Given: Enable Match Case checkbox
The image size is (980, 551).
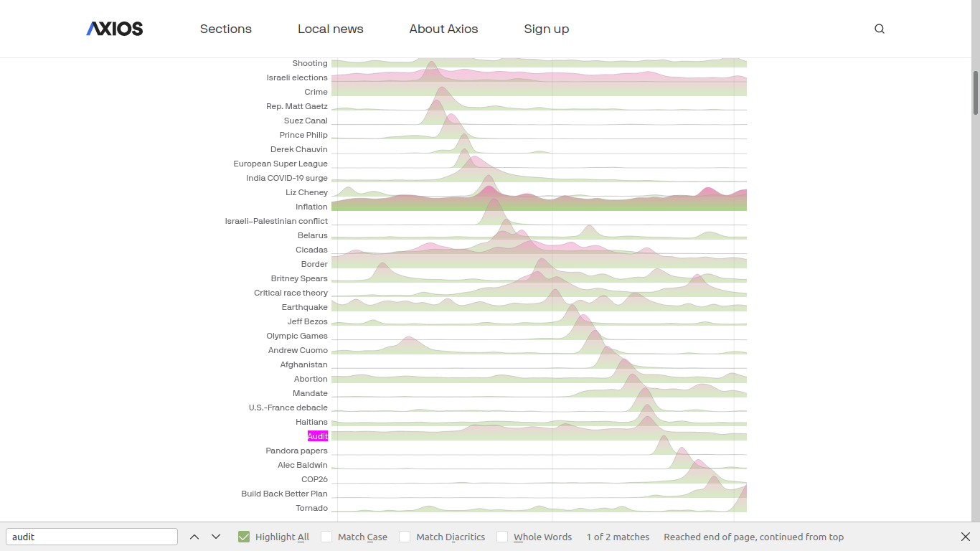Looking at the screenshot, I should pos(326,537).
